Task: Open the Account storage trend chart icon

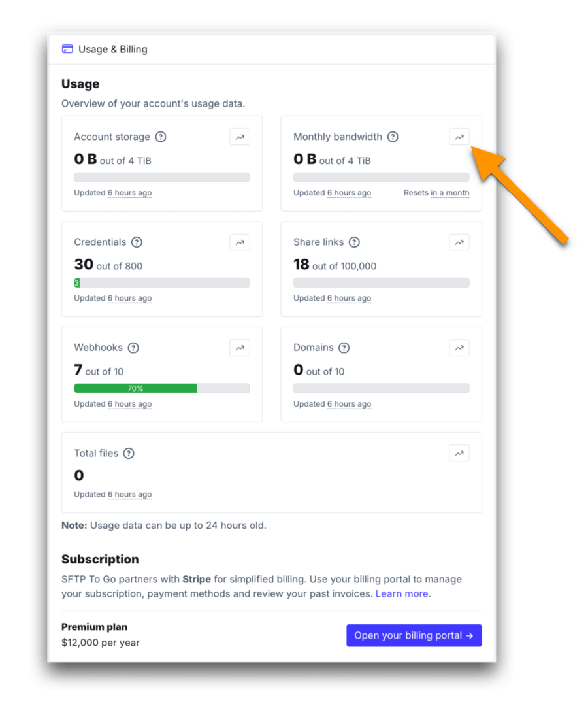Action: pos(240,137)
